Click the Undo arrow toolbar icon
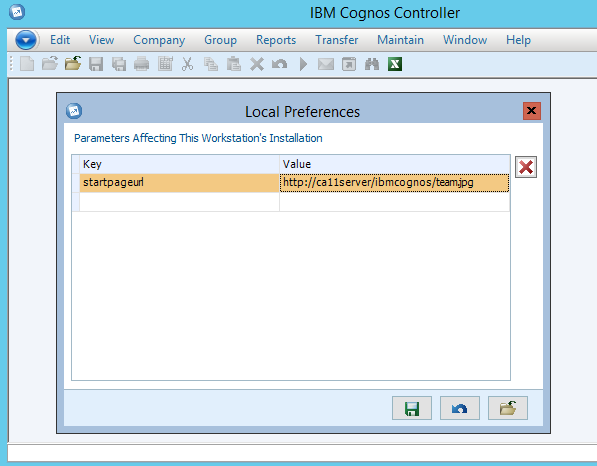This screenshot has height=466, width=597. click(279, 64)
